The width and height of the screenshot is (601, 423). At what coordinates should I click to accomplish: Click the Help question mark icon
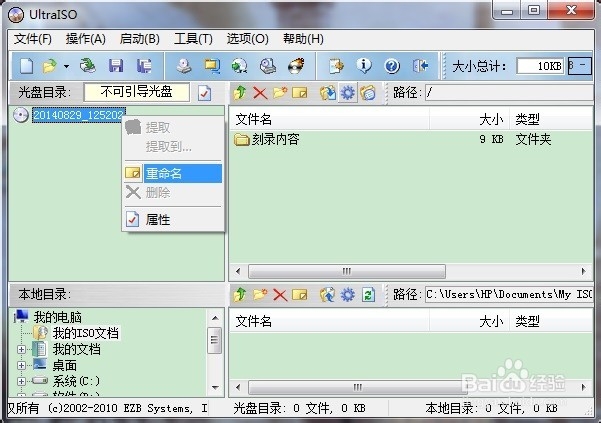pos(392,66)
